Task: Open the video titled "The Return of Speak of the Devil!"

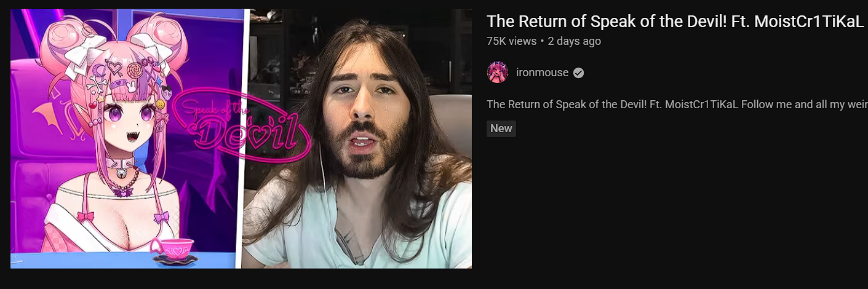Action: pos(675,22)
